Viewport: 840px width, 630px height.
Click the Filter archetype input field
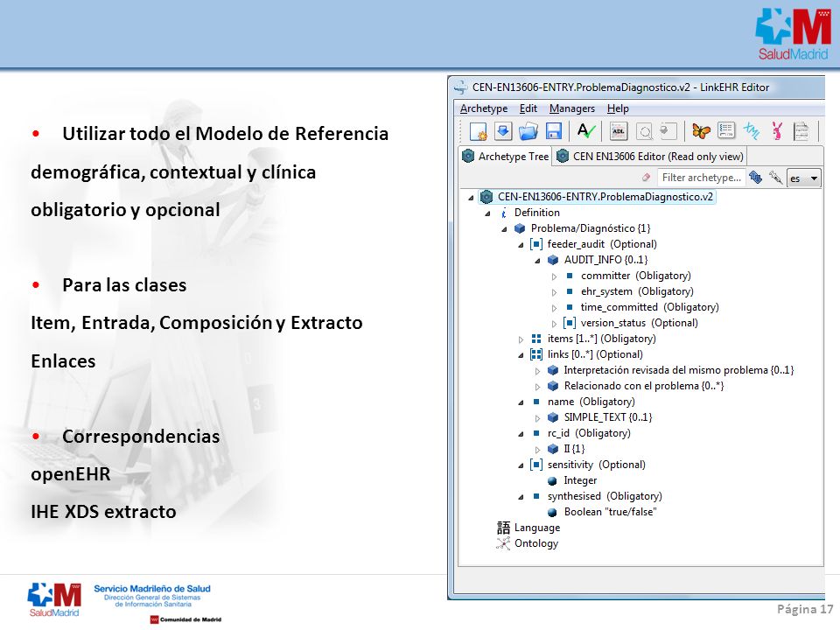point(701,178)
